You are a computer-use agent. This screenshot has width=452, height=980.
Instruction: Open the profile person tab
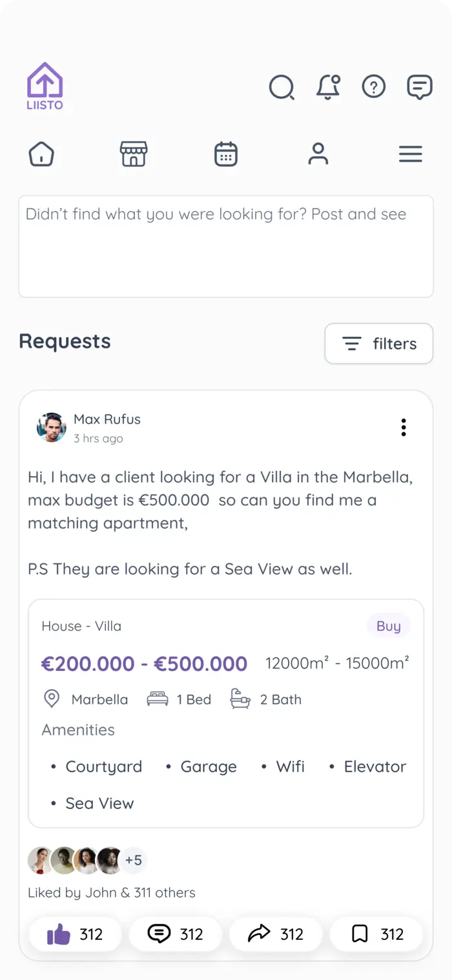(318, 154)
